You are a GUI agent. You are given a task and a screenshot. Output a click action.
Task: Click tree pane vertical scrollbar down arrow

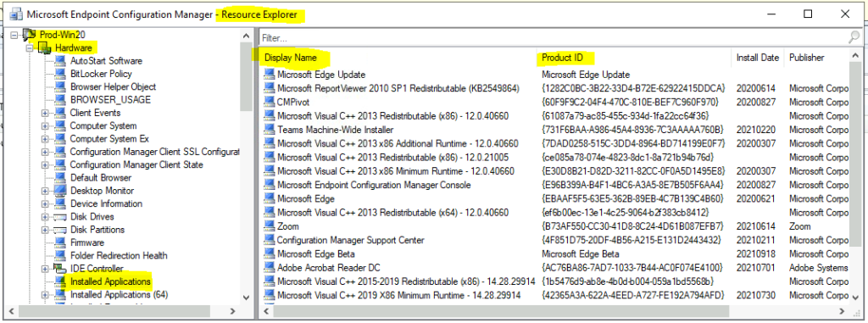(x=247, y=298)
